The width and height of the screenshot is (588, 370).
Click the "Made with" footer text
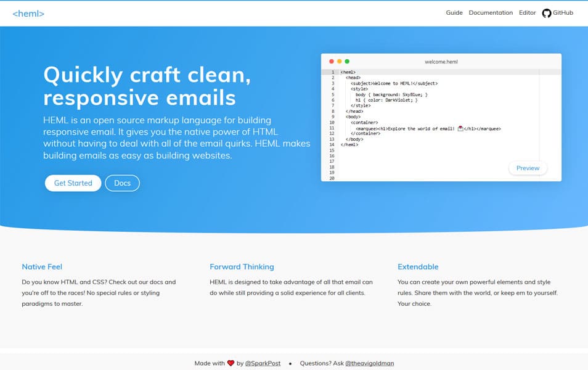click(210, 363)
